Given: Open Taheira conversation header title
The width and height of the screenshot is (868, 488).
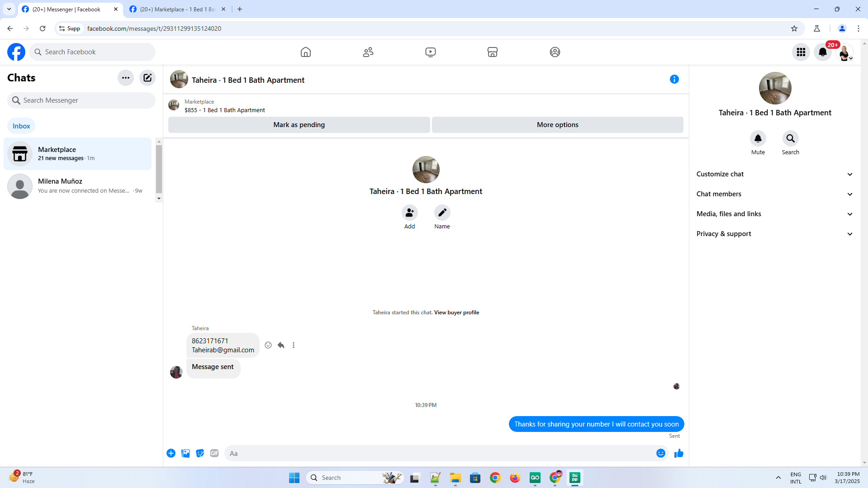Looking at the screenshot, I should click(248, 80).
